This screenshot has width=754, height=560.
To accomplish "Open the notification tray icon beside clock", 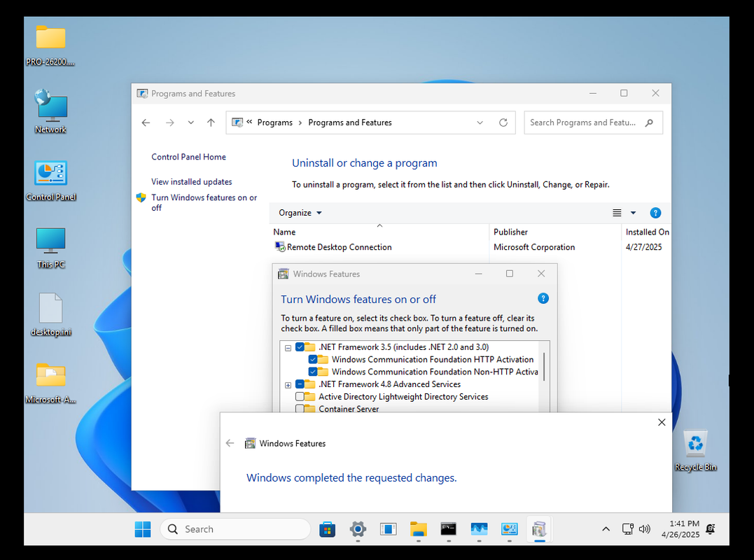I will 710,529.
